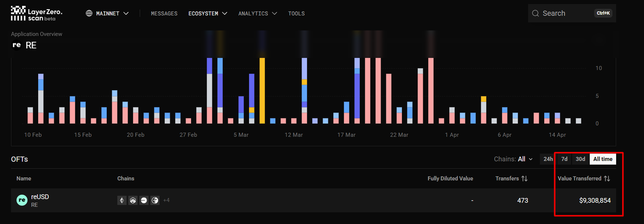Click the RE application logo at top
This screenshot has width=644, height=224.
click(x=17, y=45)
